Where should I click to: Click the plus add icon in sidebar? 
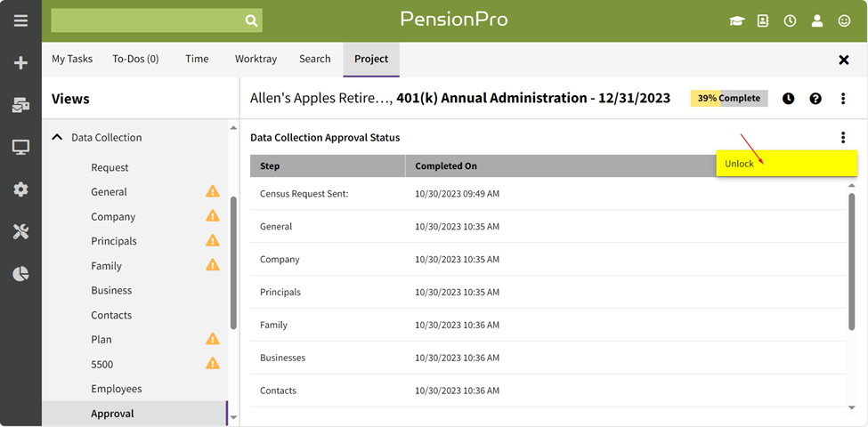tap(20, 63)
